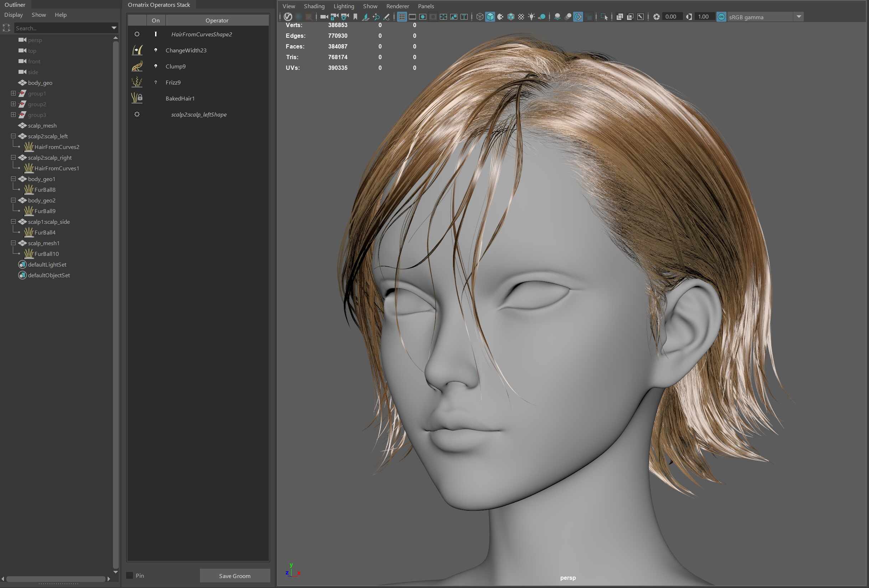This screenshot has height=588, width=869.
Task: Collapse the scalp_mesh1 node
Action: coord(14,243)
